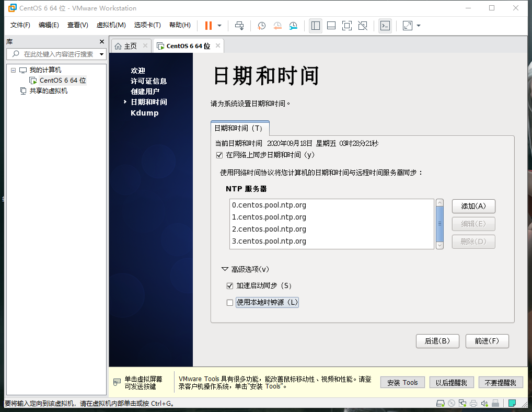Viewport: 532px width, 412px height.
Task: Select the 日期和时间(T) tab
Action: click(x=240, y=128)
